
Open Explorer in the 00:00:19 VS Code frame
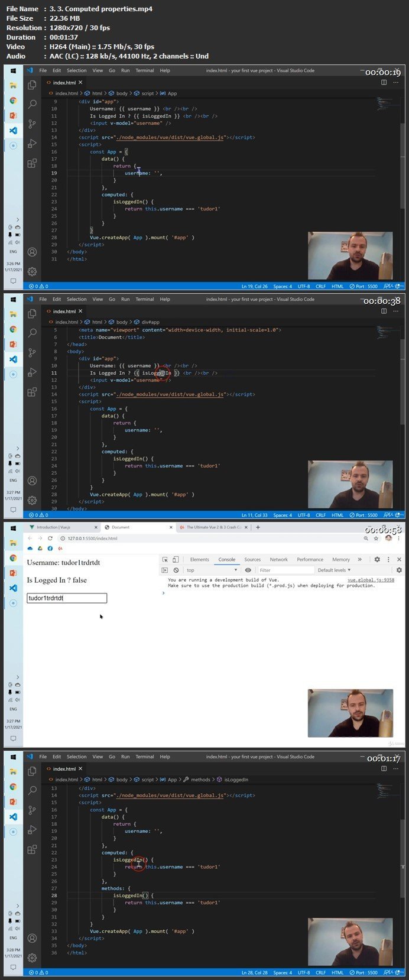pyautogui.click(x=33, y=86)
